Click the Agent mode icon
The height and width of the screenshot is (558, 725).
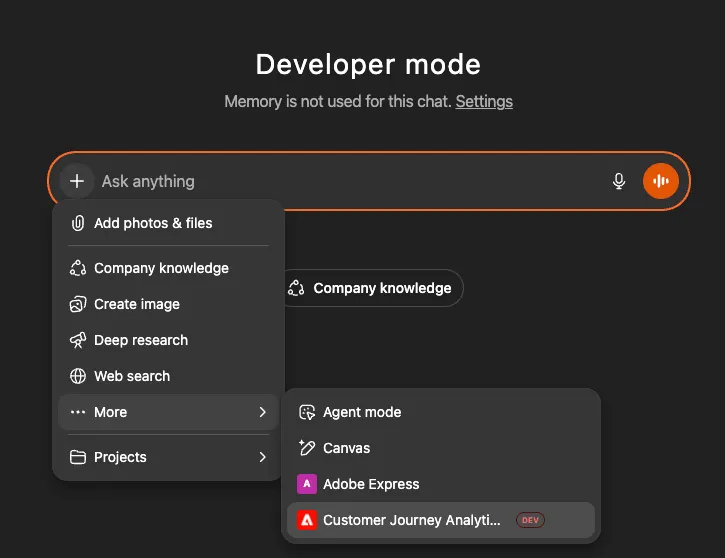[x=307, y=412]
